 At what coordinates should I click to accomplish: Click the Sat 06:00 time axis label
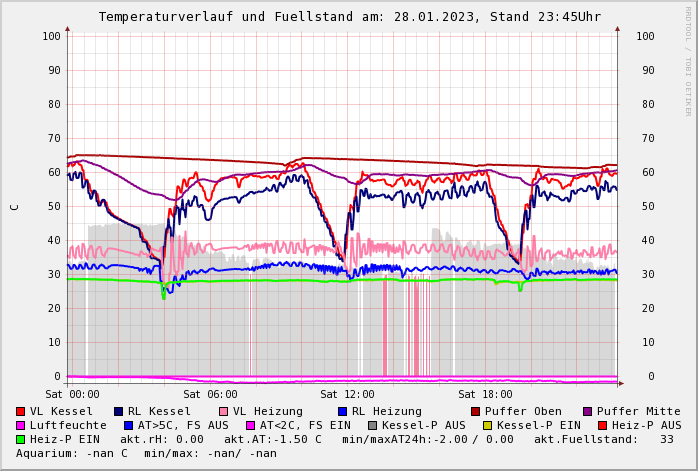coord(210,395)
